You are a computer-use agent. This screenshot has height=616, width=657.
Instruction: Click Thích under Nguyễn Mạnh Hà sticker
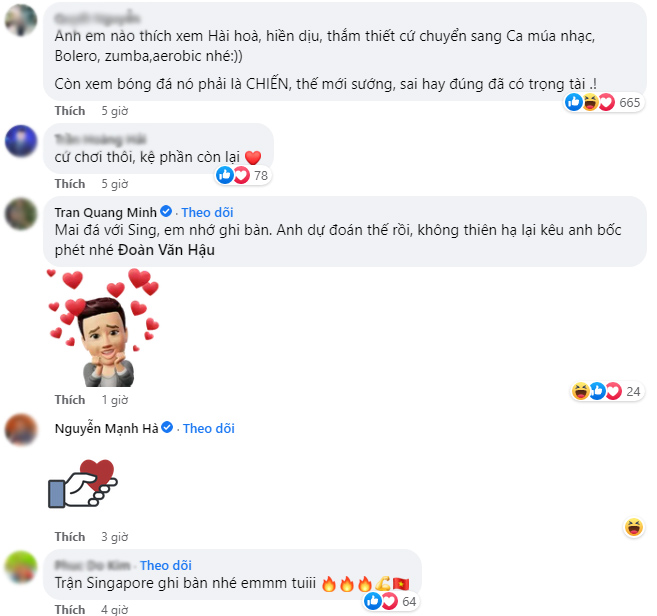(x=70, y=536)
